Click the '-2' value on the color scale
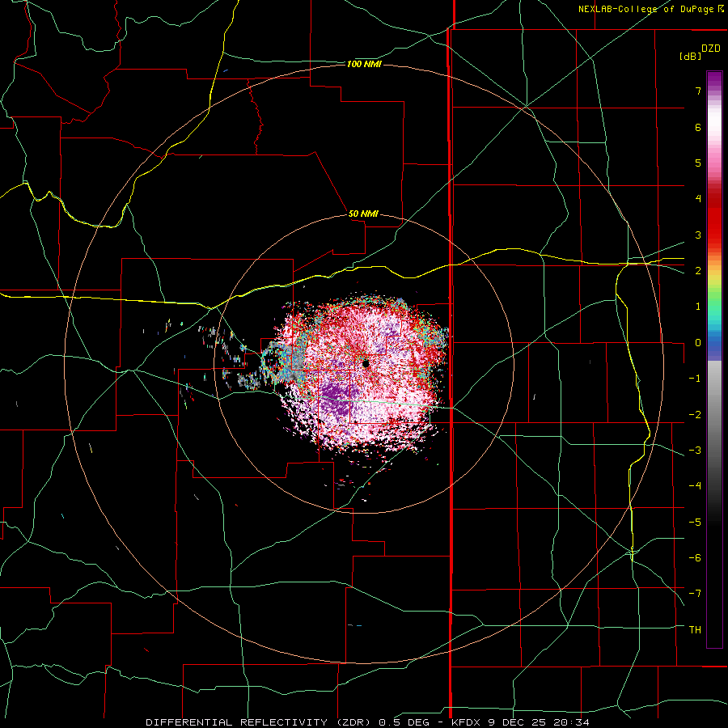The image size is (728, 728). (695, 415)
